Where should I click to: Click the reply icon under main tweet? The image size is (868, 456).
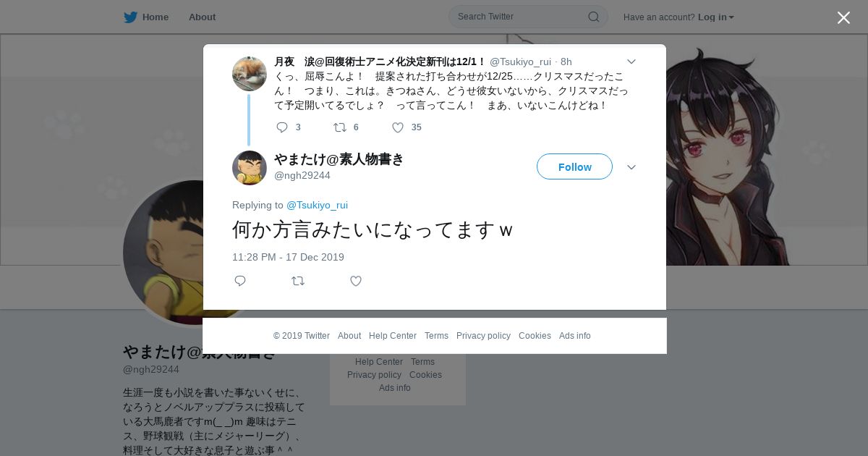[240, 281]
